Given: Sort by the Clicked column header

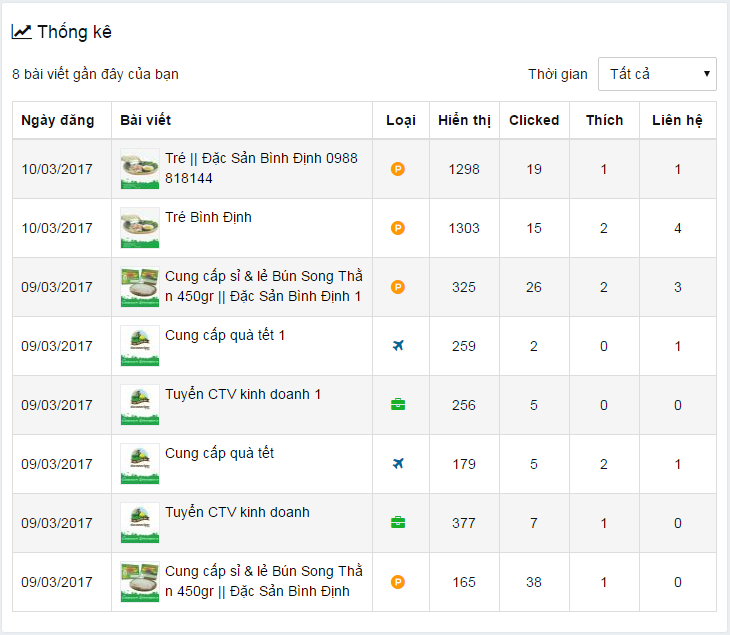Looking at the screenshot, I should [x=534, y=120].
